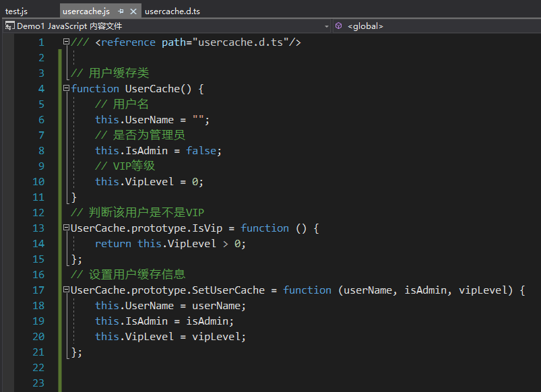
Task: Open the Demo1 JavaScript project dropdown
Action: pyautogui.click(x=167, y=26)
